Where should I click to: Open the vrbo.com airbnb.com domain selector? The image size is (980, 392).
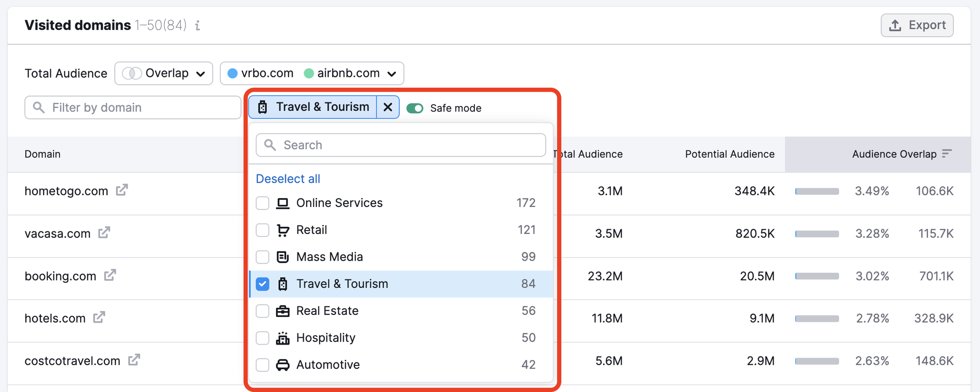(x=312, y=73)
